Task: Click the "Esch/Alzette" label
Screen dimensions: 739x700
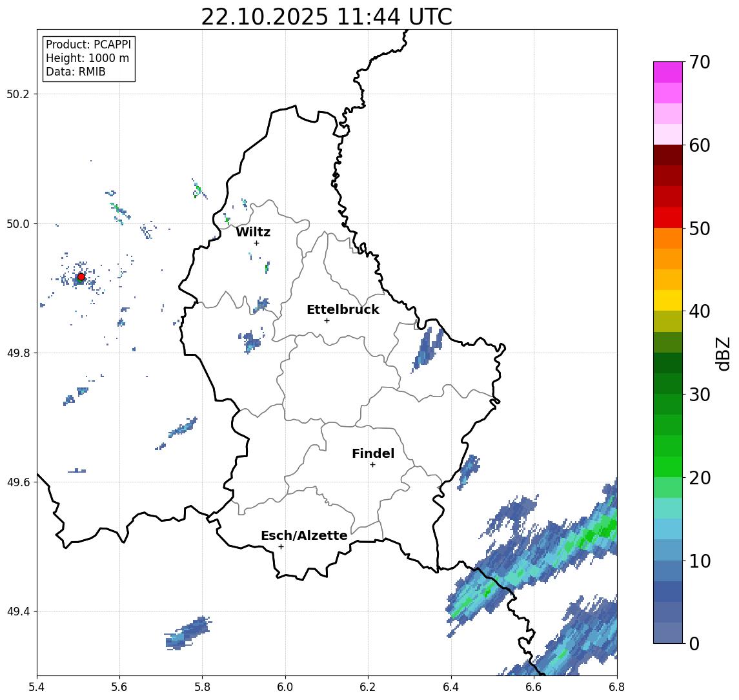Action: 304,535
